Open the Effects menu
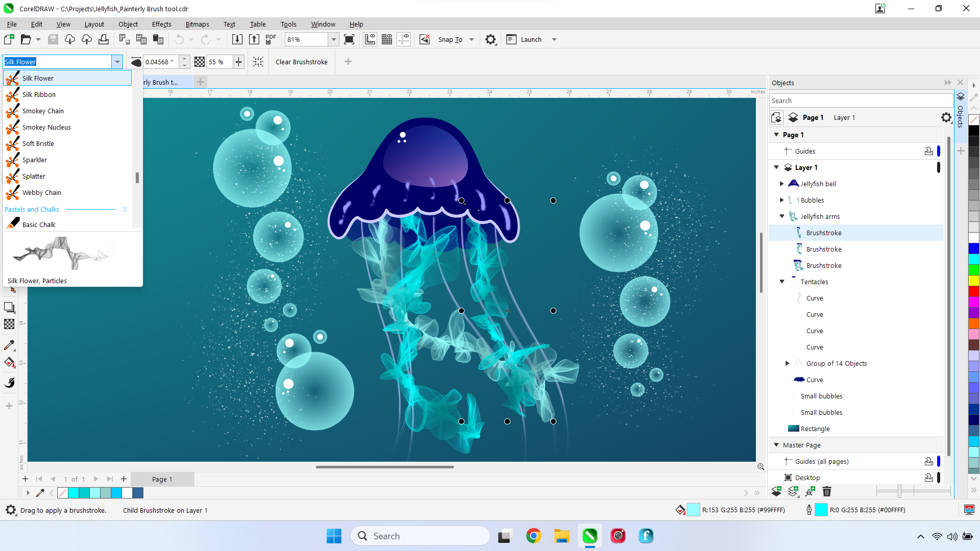The image size is (980, 551). pyautogui.click(x=160, y=24)
